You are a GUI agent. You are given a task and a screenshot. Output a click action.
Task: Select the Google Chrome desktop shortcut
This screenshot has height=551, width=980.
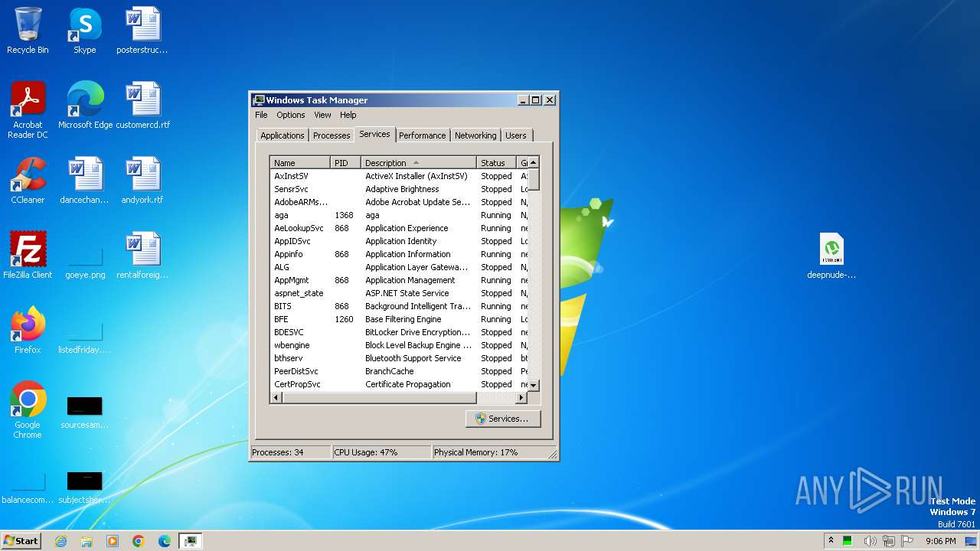28,410
